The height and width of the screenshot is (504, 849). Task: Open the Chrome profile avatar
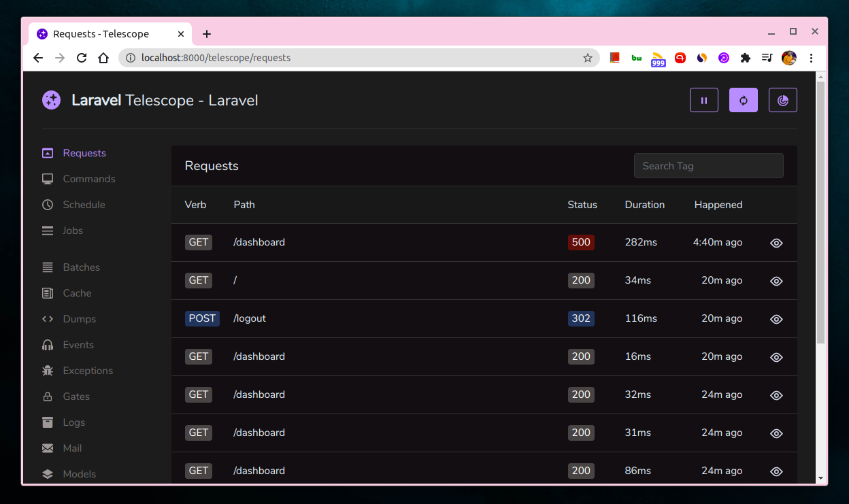point(789,58)
